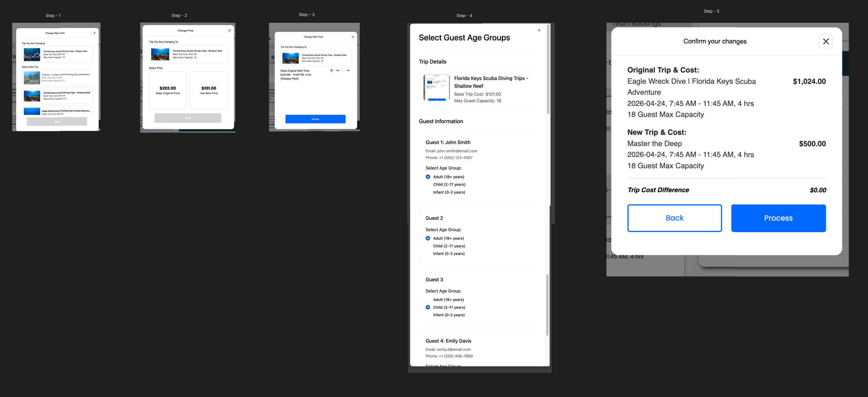Viewport: 868px width, 397px height.
Task: Click the "Original Trip & Cost:" heading
Action: click(663, 70)
